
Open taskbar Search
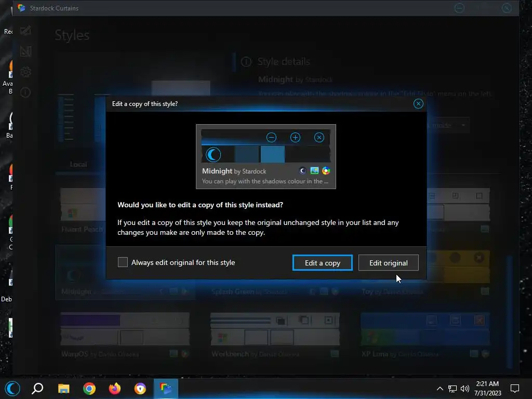tap(37, 389)
